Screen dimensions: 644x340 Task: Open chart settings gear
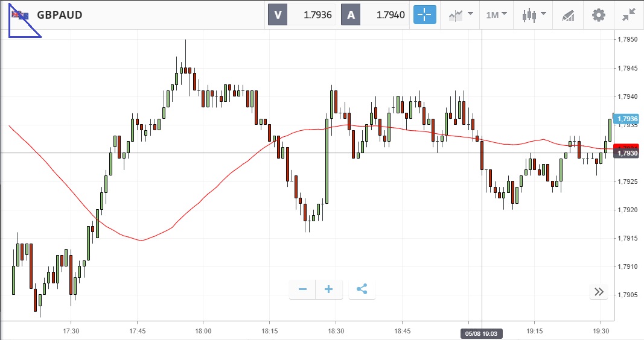click(x=598, y=15)
